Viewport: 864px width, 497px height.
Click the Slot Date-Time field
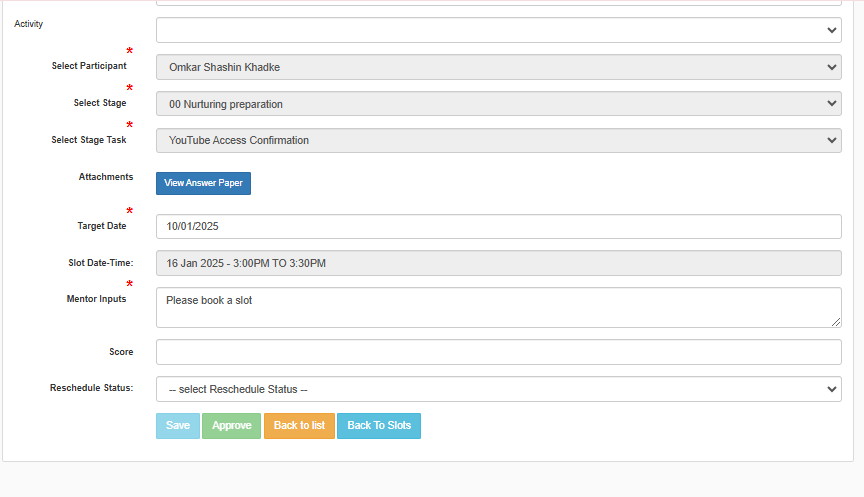[498, 263]
